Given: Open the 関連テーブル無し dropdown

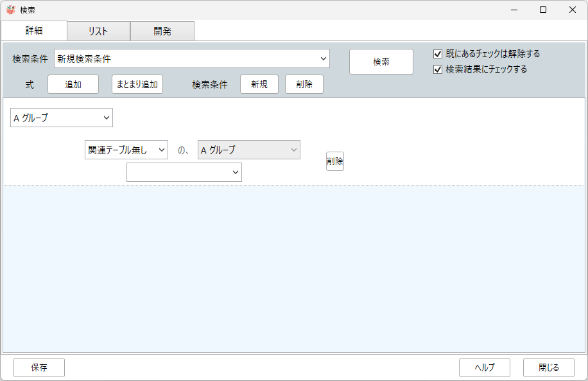Looking at the screenshot, I should point(126,150).
